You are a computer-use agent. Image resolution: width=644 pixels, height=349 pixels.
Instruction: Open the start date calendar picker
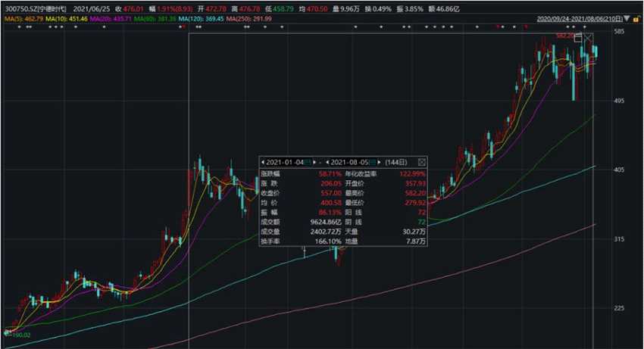(308, 162)
